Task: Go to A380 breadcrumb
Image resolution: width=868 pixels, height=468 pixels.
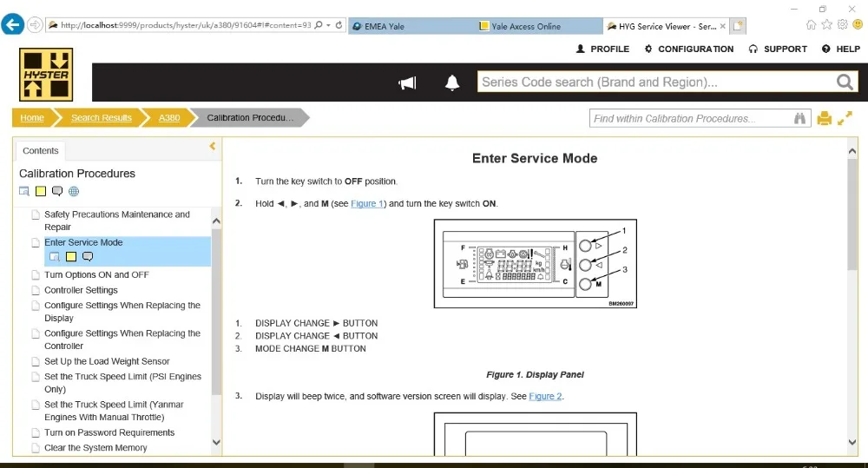Action: 169,117
